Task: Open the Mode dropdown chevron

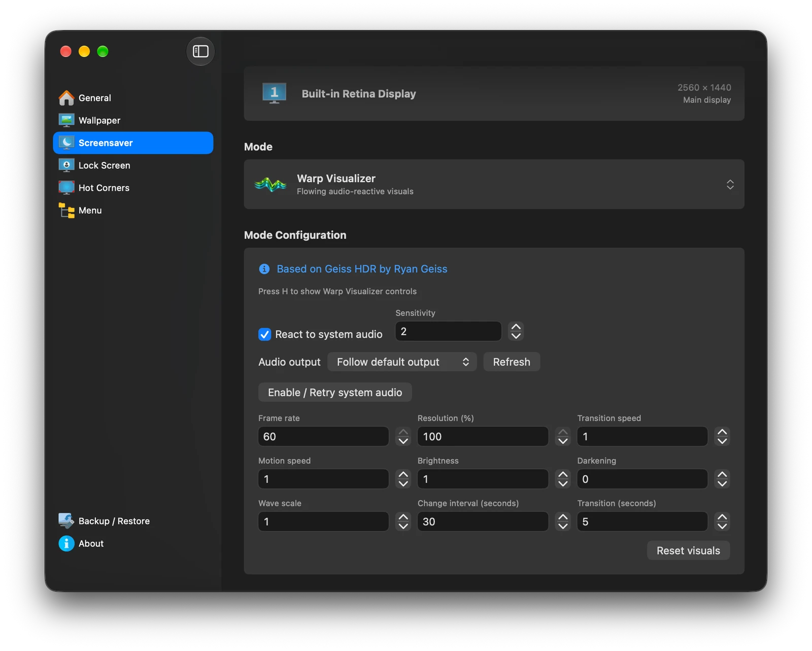Action: (730, 184)
